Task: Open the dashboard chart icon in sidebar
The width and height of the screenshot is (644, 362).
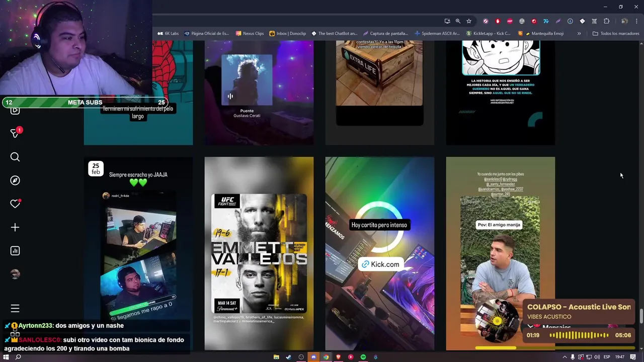Action: point(15,251)
